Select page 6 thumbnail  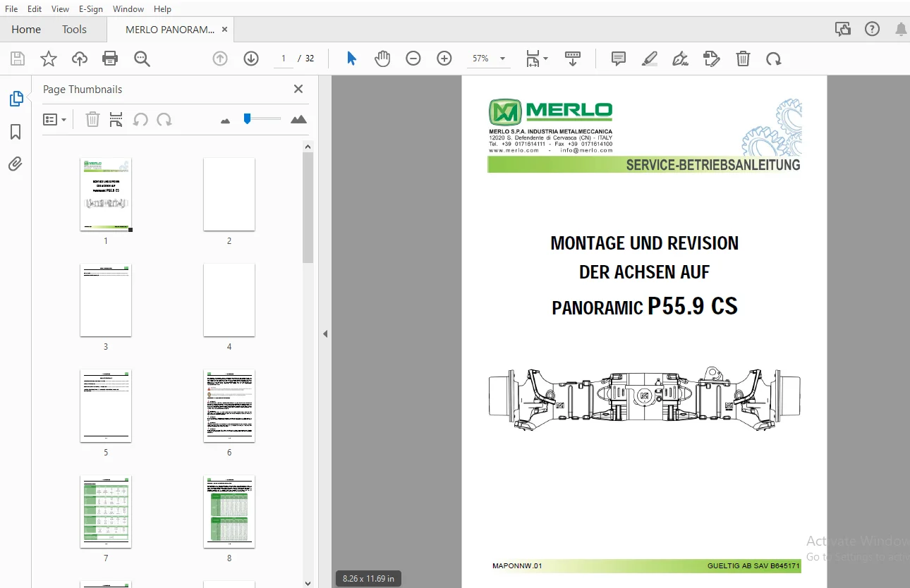tap(229, 406)
